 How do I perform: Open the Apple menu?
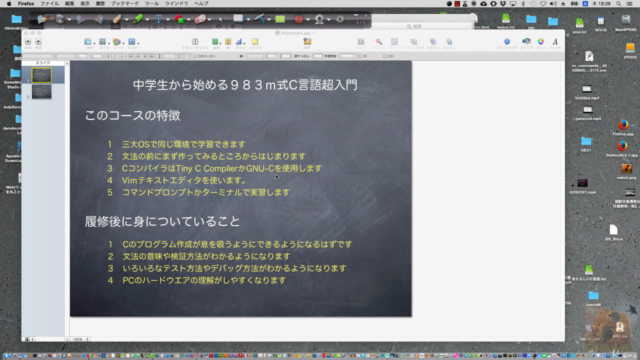pyautogui.click(x=9, y=3)
